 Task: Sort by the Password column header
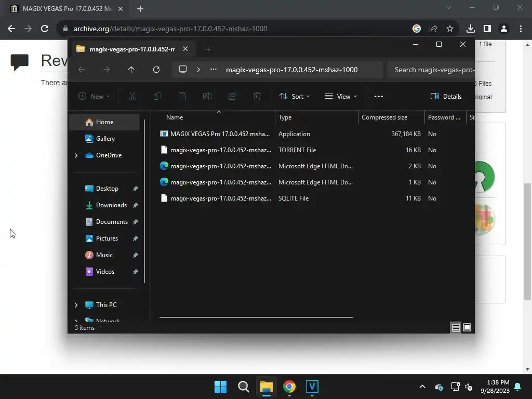pos(445,117)
